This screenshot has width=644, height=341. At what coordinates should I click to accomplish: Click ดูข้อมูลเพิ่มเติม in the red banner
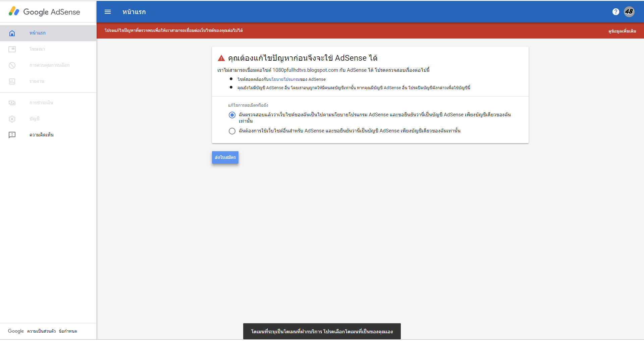(x=622, y=31)
